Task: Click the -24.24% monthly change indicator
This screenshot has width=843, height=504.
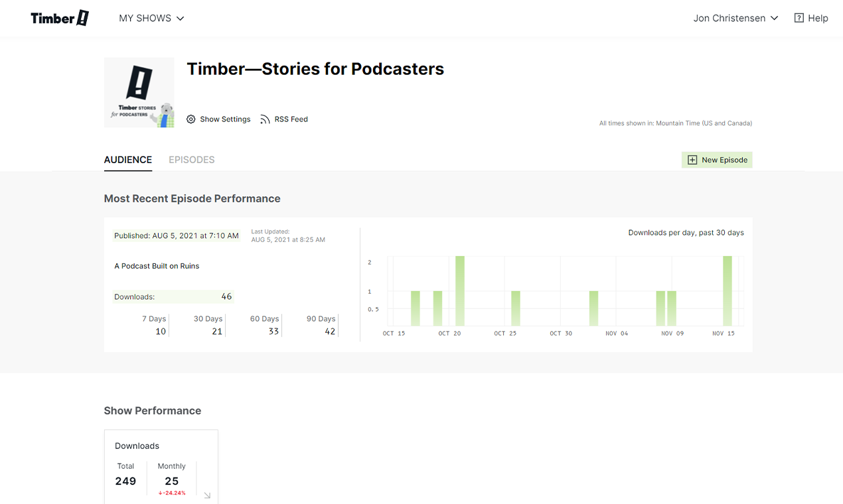Action: (172, 493)
